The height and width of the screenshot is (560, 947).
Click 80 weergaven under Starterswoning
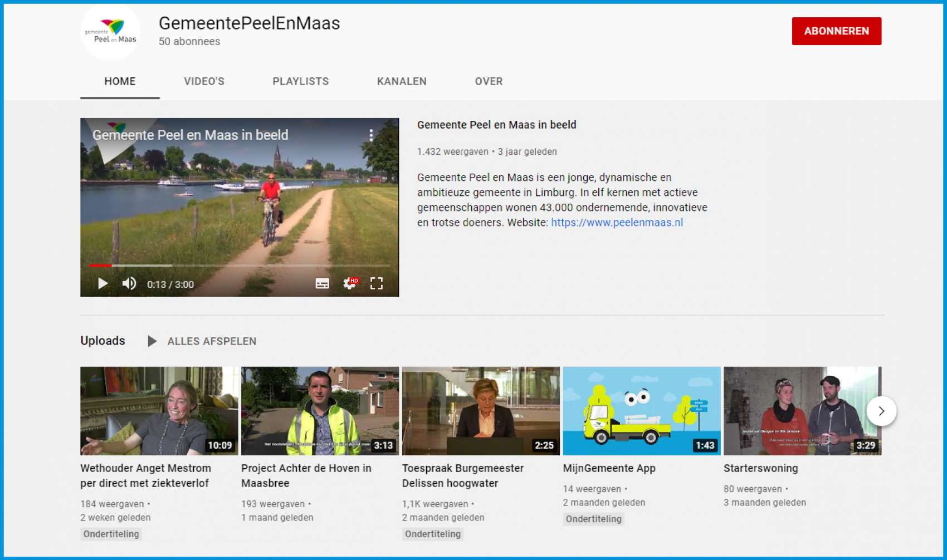point(753,489)
